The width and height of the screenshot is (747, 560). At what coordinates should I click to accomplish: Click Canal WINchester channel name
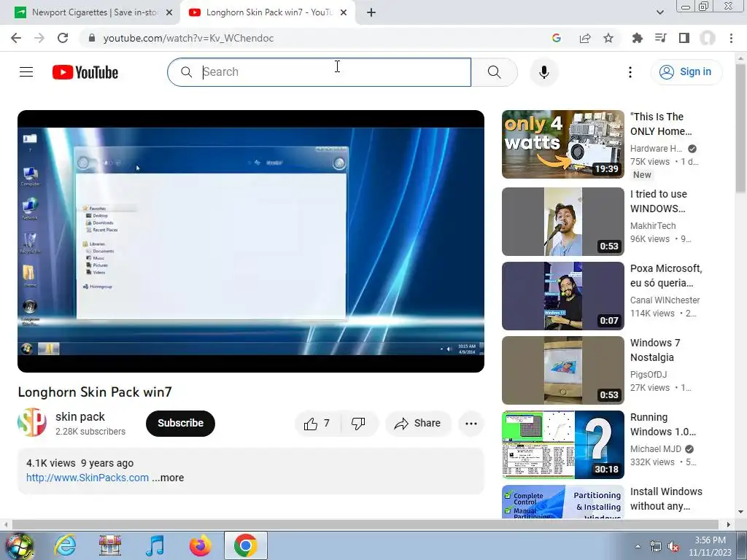(x=665, y=300)
